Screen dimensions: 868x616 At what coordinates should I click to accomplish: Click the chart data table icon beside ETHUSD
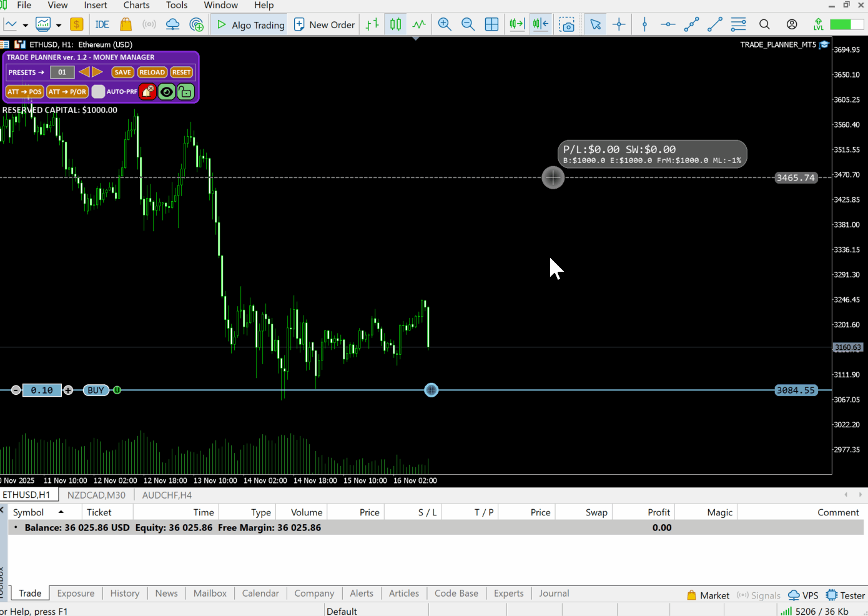(x=4, y=44)
